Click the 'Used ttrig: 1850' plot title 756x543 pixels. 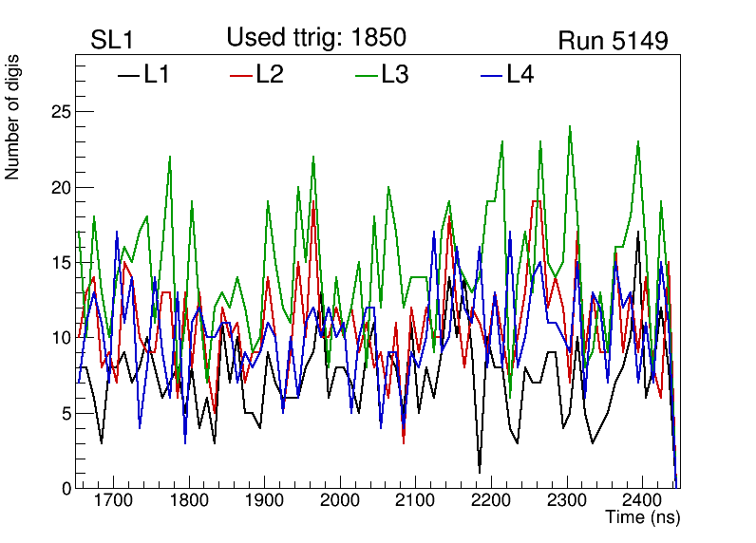(316, 38)
